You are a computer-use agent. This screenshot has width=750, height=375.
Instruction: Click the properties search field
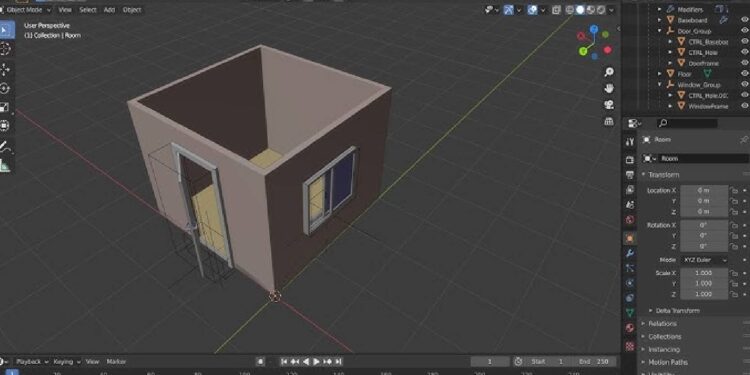(x=687, y=123)
